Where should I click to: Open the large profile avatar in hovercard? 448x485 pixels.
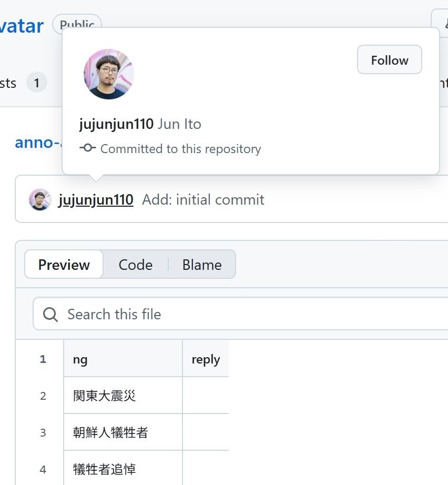108,74
